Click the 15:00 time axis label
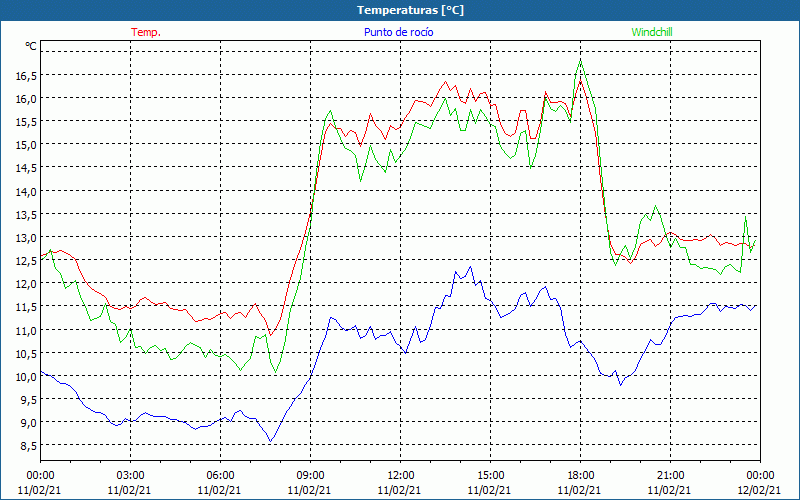Image resolution: width=800 pixels, height=500 pixels. 490,476
